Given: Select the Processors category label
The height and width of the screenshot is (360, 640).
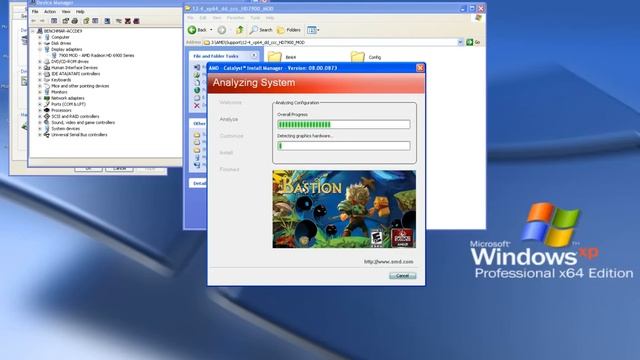Looking at the screenshot, I should click(x=61, y=110).
